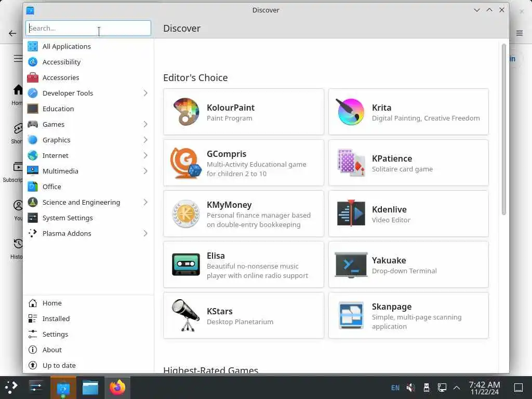The image size is (532, 399).
Task: Click the Elisa cassette icon
Action: click(x=186, y=264)
